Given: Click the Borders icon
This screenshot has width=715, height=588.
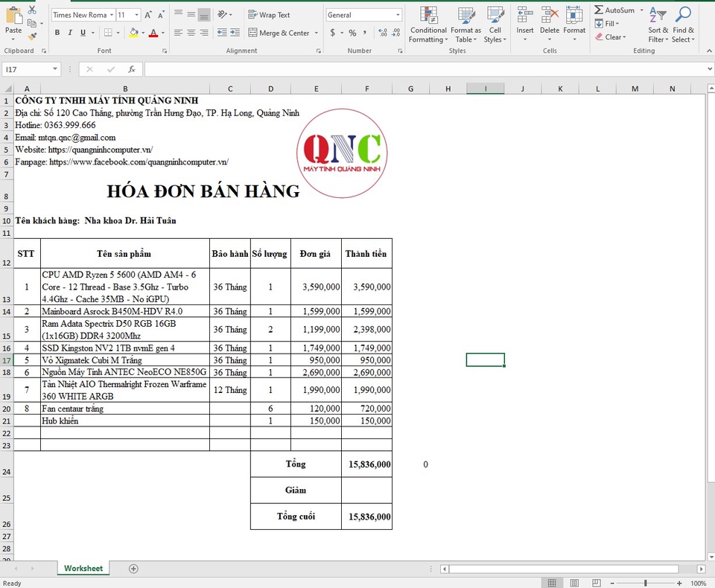Looking at the screenshot, I should 108,32.
